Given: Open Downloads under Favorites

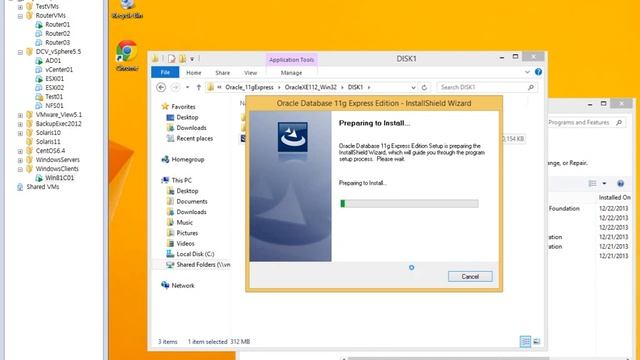Looking at the screenshot, I should pos(191,128).
